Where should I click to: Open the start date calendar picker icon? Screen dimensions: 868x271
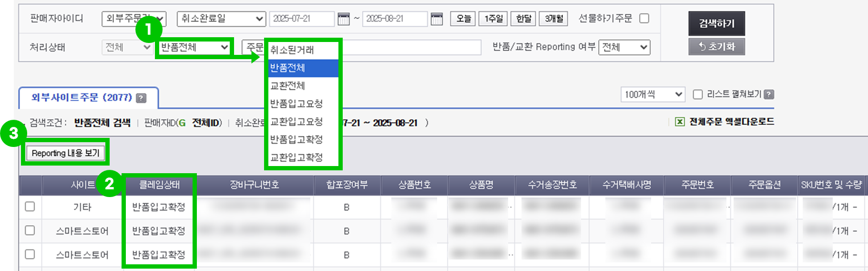(343, 19)
